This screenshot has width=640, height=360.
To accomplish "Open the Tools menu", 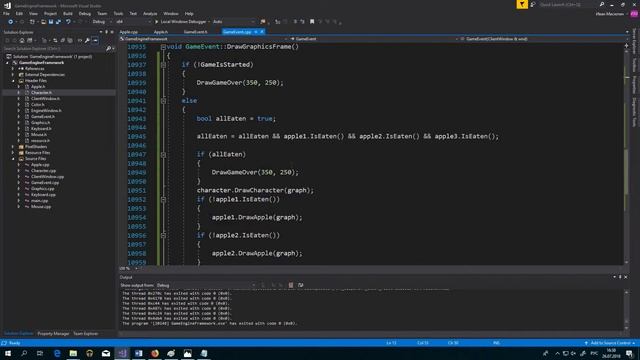I will [x=118, y=13].
